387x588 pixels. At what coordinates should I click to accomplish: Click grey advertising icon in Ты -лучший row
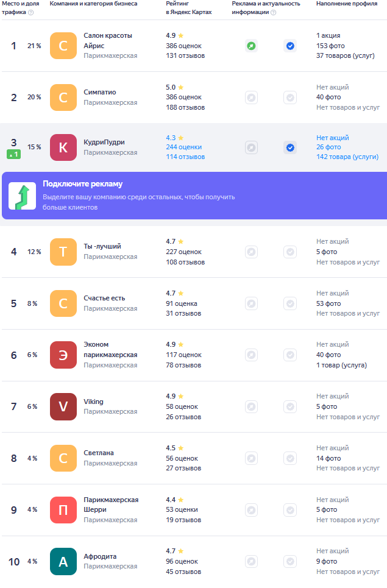(x=251, y=252)
